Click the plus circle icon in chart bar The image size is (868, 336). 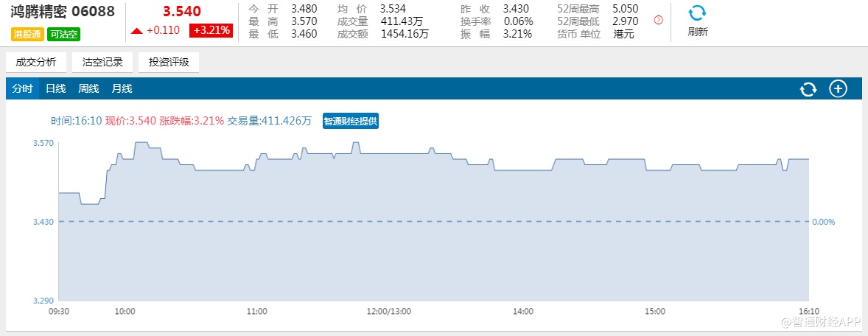(839, 89)
